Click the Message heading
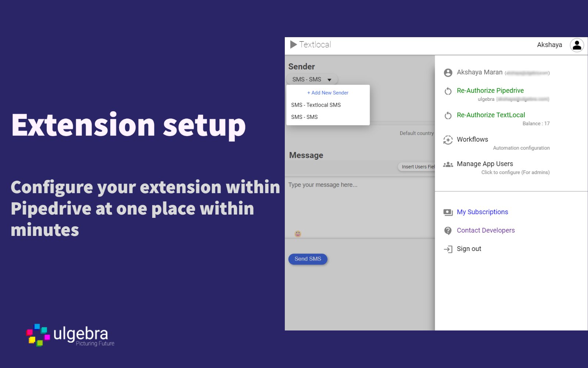Screen dimensions: 588x368 click(306, 155)
